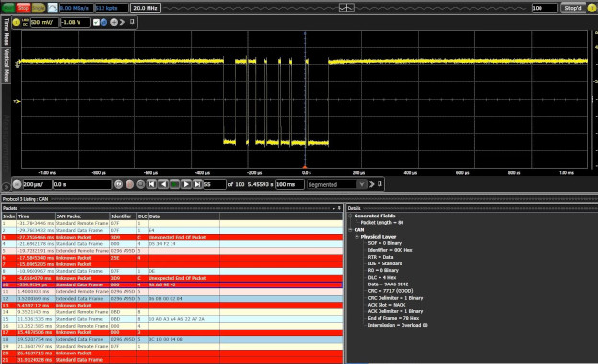Image resolution: width=598 pixels, height=364 pixels.
Task: Stop acquisition with the red Stop button
Action: (23, 8)
